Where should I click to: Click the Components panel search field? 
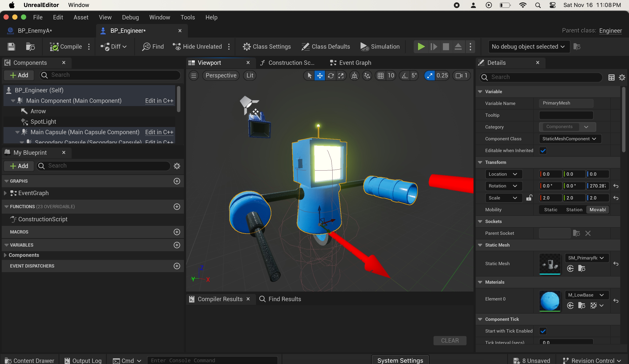[x=110, y=75]
